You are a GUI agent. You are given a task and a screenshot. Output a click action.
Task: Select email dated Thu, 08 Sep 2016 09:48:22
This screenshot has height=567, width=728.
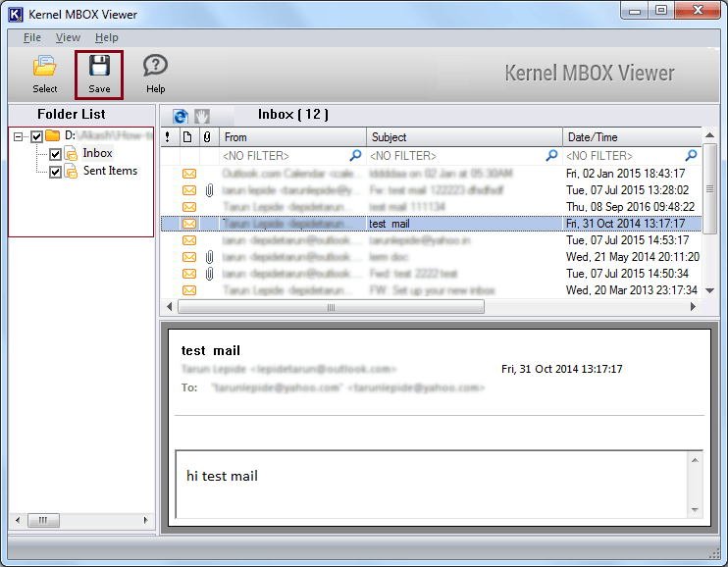[x=431, y=207]
